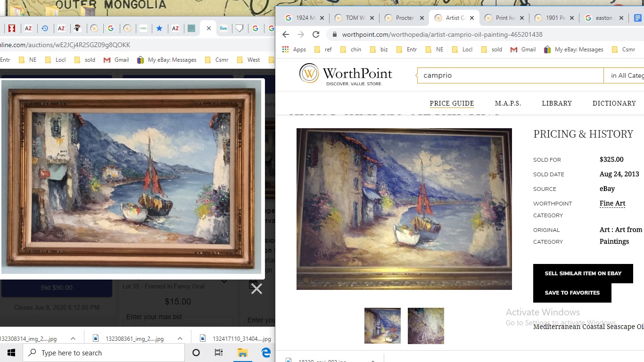Open the Apps grid in the bookmarks bar
The width and height of the screenshot is (644, 362).
pos(294,49)
